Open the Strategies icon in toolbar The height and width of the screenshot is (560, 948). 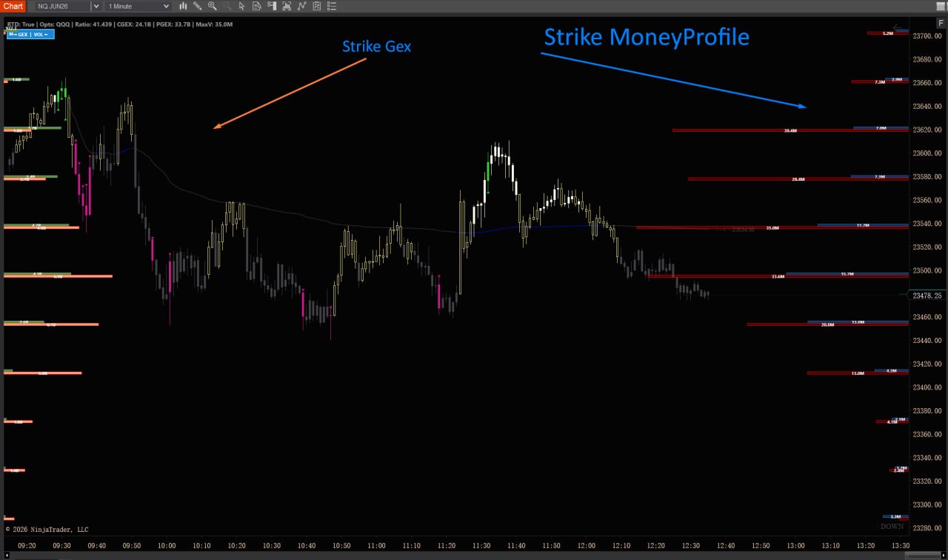click(301, 6)
